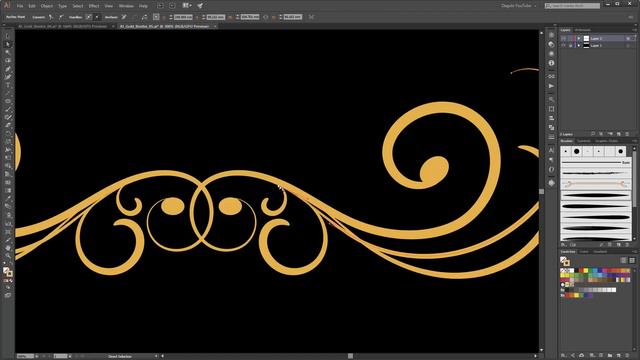Open the Artboards panel icon in the dock

[x=551, y=109]
